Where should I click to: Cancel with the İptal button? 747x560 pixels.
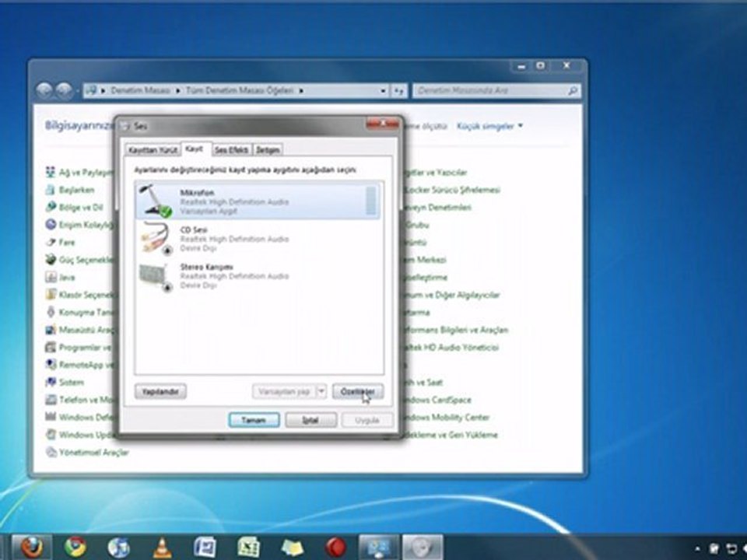click(310, 421)
